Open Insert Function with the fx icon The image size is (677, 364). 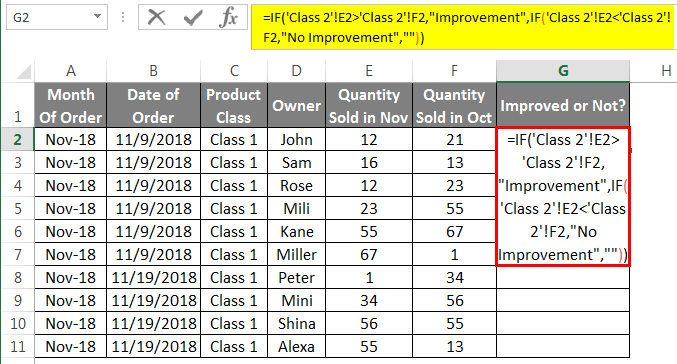coord(228,18)
